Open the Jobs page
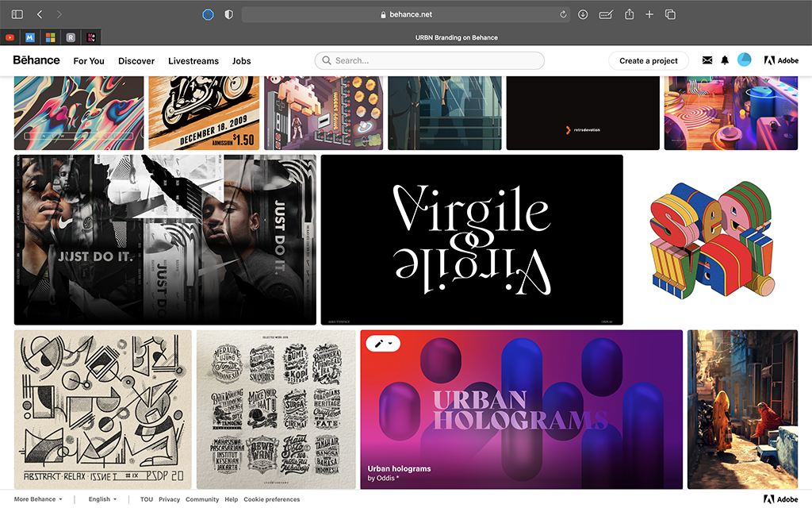Image resolution: width=812 pixels, height=508 pixels. click(241, 60)
